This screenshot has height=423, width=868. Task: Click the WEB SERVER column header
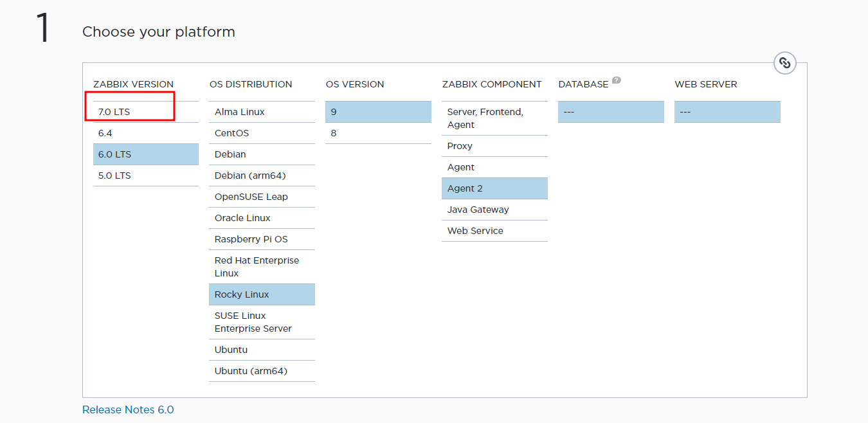coord(706,84)
